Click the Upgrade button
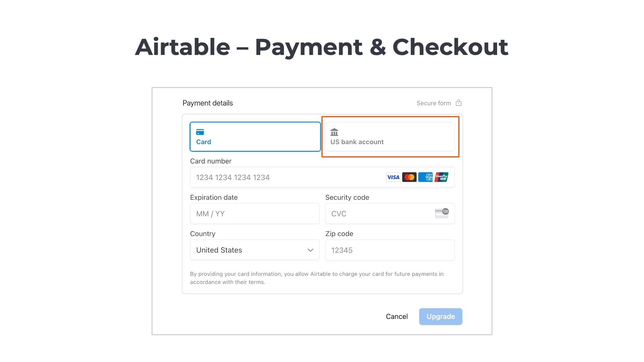Screen dimensions: 644x362 [440, 316]
